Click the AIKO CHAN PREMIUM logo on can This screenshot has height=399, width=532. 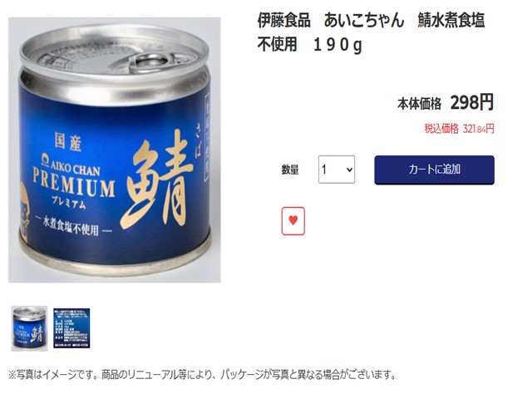74,180
